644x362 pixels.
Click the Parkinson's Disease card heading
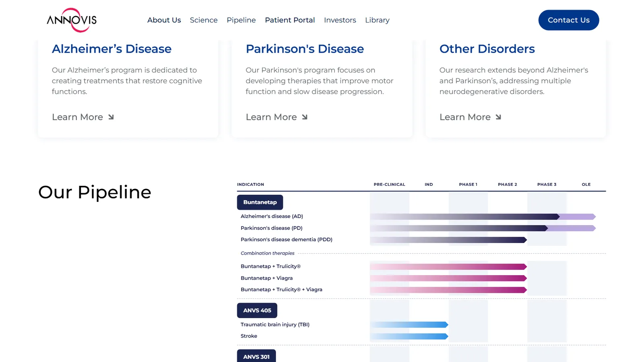point(305,49)
